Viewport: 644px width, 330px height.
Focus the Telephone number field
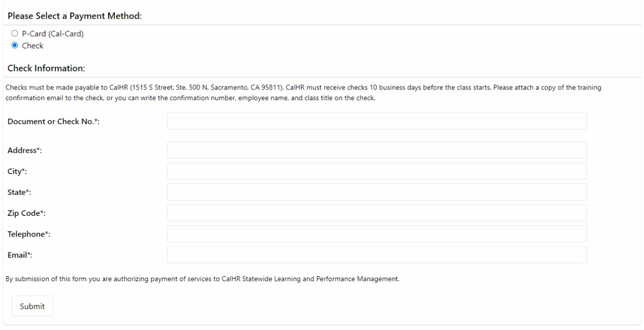[x=376, y=233]
